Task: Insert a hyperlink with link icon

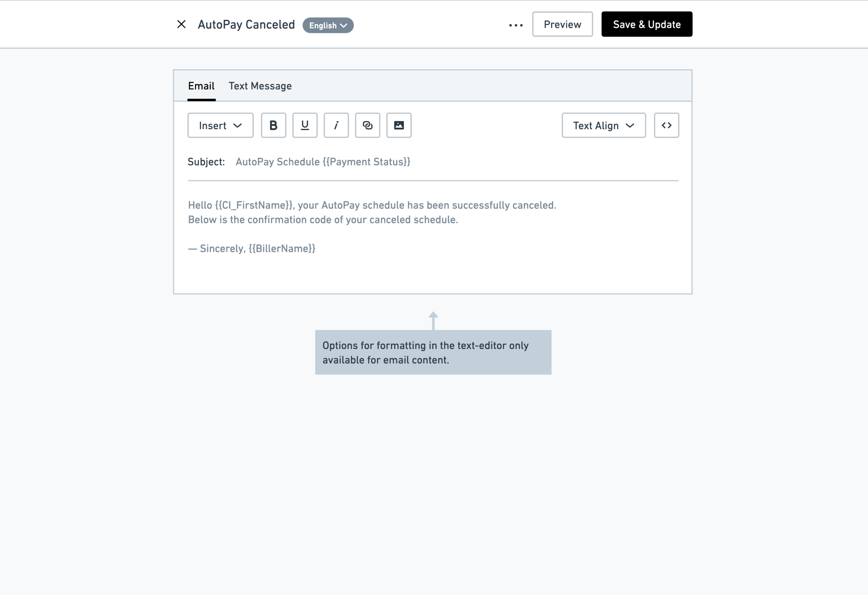Action: pos(368,125)
